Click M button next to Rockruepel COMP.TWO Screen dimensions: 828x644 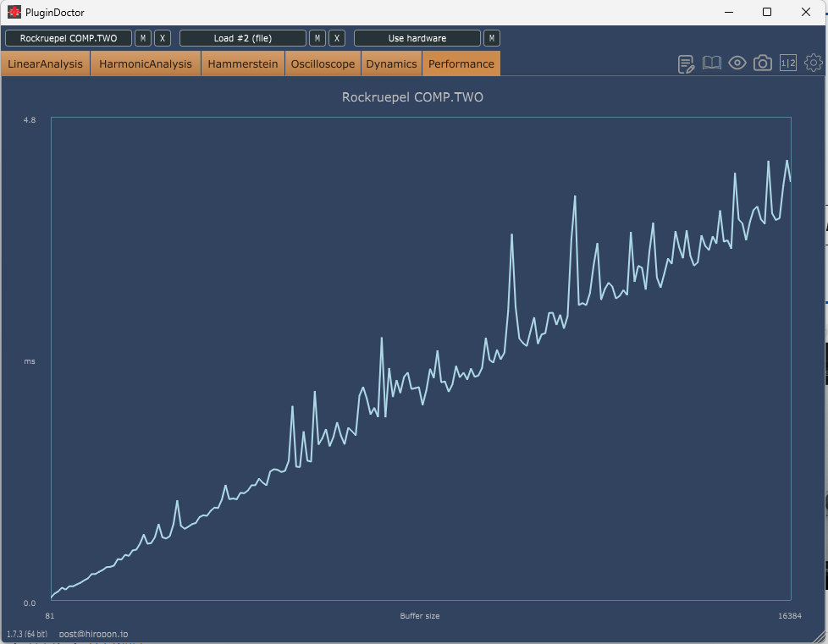tap(143, 38)
